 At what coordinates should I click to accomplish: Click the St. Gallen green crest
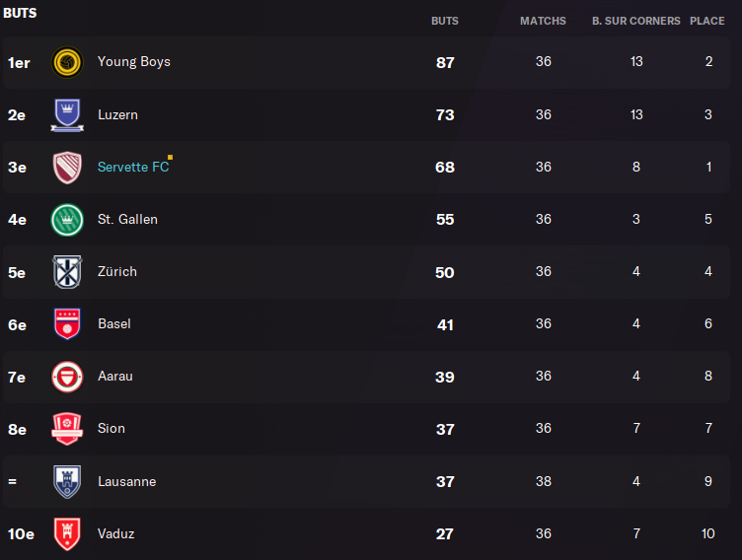tap(67, 220)
